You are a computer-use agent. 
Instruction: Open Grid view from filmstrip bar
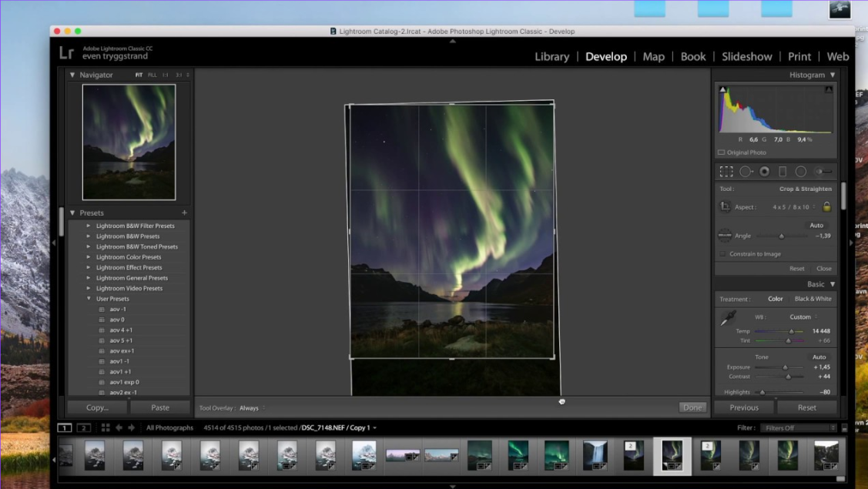pos(106,427)
